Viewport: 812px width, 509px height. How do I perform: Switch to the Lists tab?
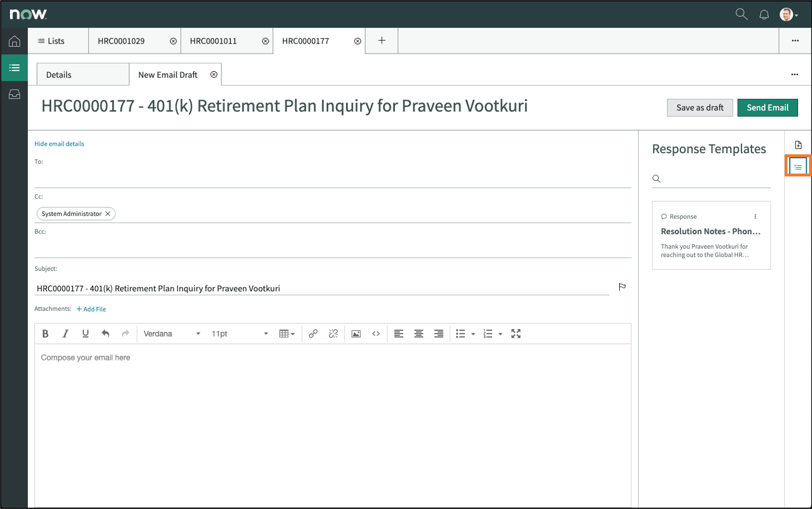pyautogui.click(x=58, y=41)
